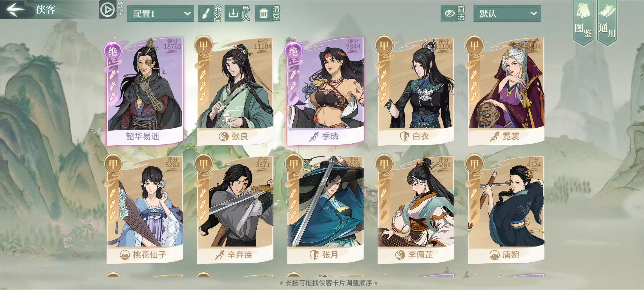Click the 绝 rank badge on 季璘
644x290 pixels.
click(x=293, y=51)
